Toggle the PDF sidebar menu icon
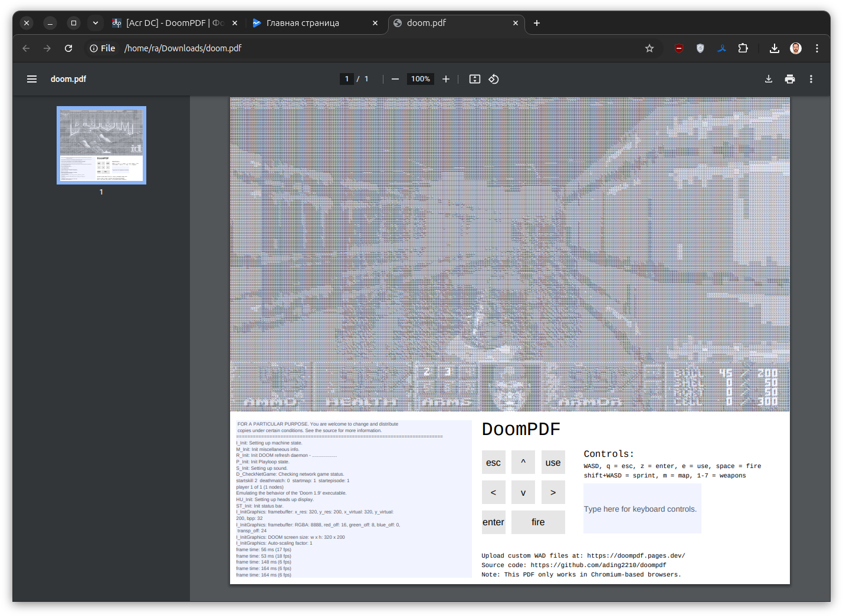 pos(32,79)
